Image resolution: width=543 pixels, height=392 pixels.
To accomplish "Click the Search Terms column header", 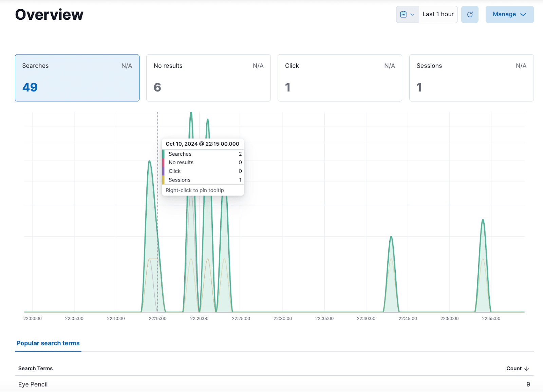I will pyautogui.click(x=35, y=368).
